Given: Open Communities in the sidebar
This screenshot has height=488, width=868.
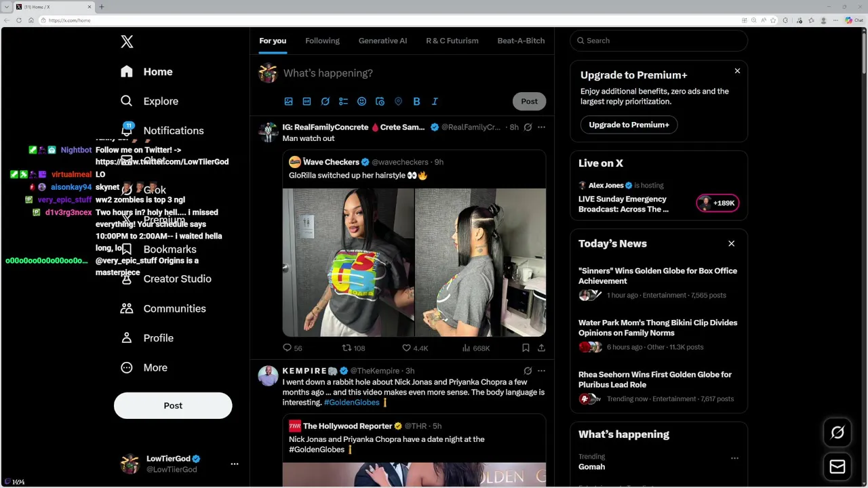Looking at the screenshot, I should [163, 308].
